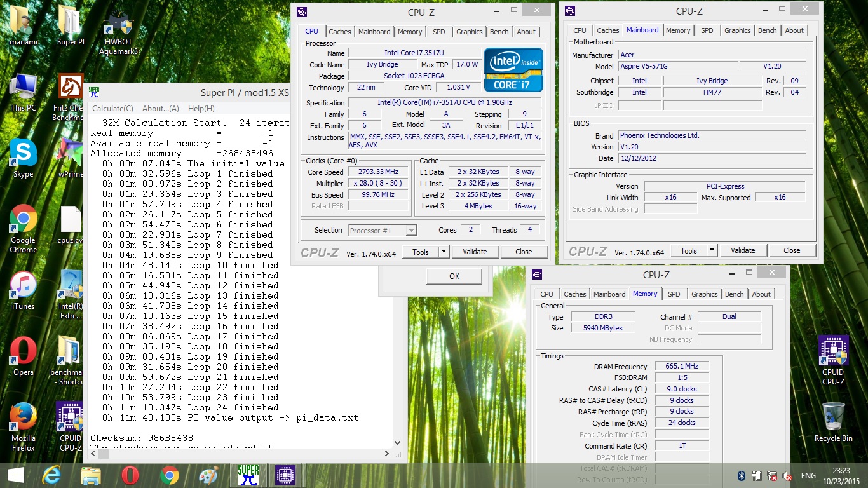Launch Intel(R) Extreme utility desktop shortcut

(71, 294)
